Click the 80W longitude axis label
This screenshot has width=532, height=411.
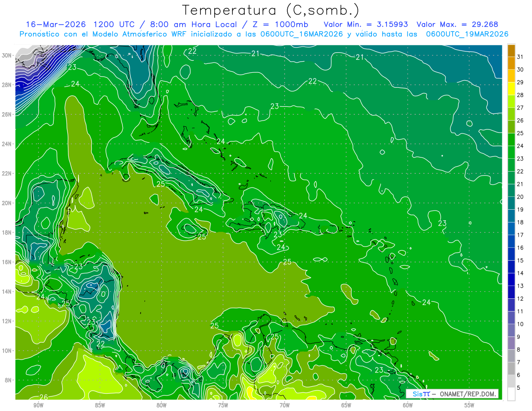tap(161, 405)
